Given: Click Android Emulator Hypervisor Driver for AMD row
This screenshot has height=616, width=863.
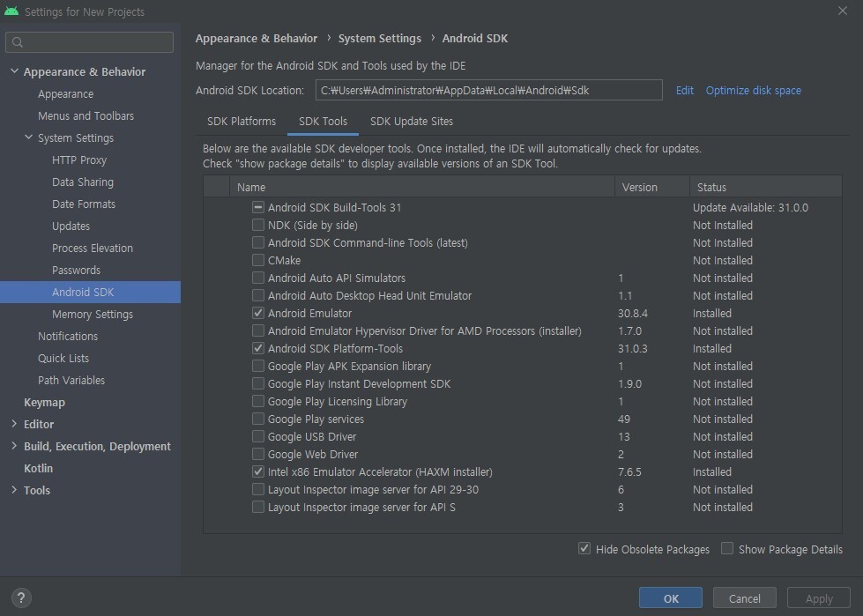Looking at the screenshot, I should click(424, 331).
